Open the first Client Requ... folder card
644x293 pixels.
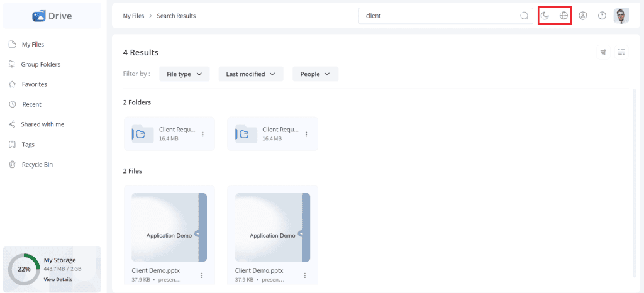pos(169,134)
